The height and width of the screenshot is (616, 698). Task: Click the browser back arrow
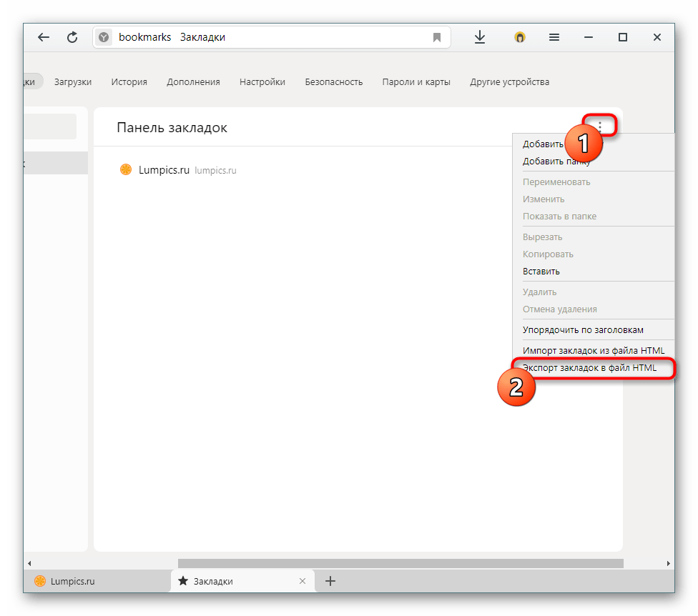[44, 38]
